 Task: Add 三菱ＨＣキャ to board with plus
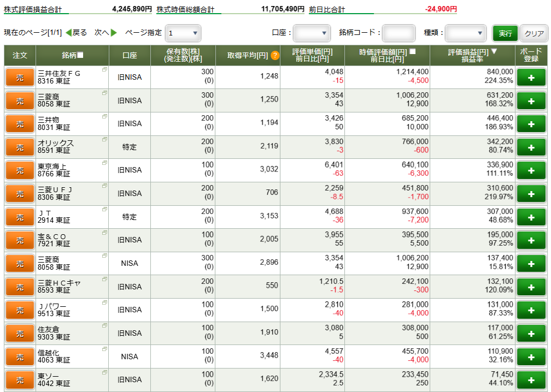point(531,287)
